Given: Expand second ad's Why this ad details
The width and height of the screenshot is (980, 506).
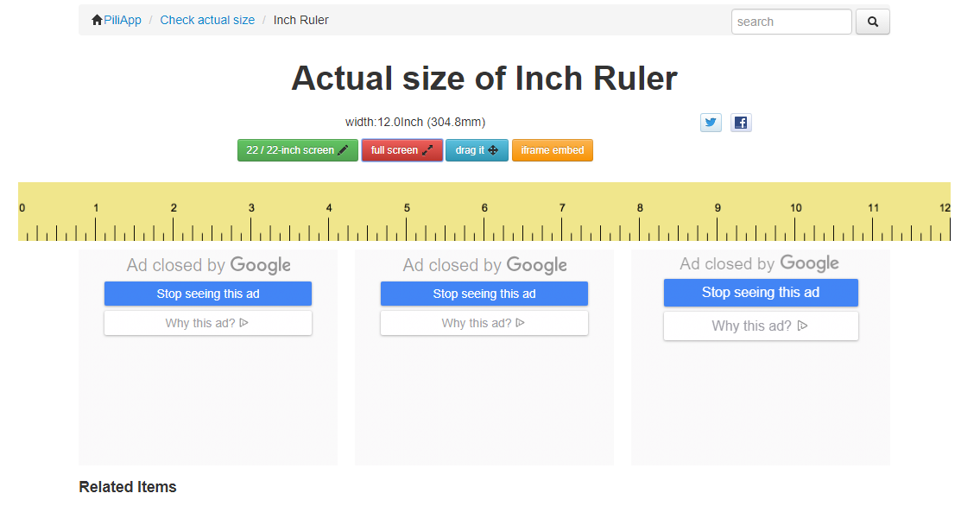Looking at the screenshot, I should pyautogui.click(x=484, y=323).
